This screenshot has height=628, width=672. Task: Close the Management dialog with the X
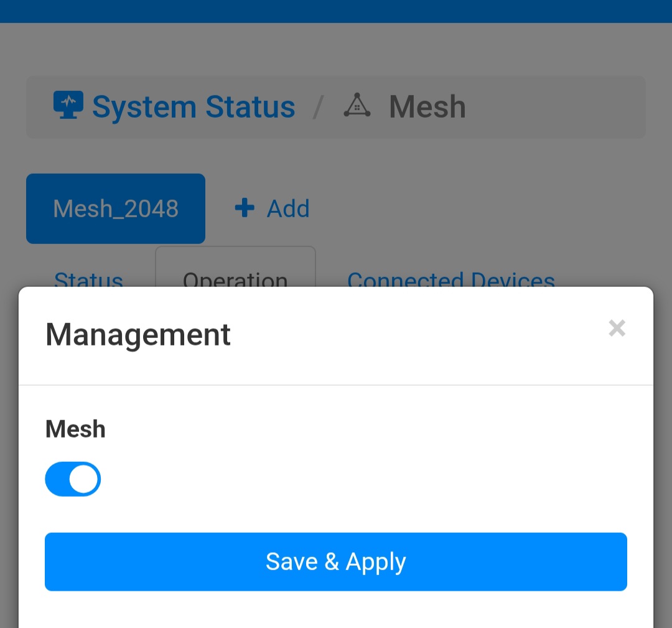pos(617,328)
